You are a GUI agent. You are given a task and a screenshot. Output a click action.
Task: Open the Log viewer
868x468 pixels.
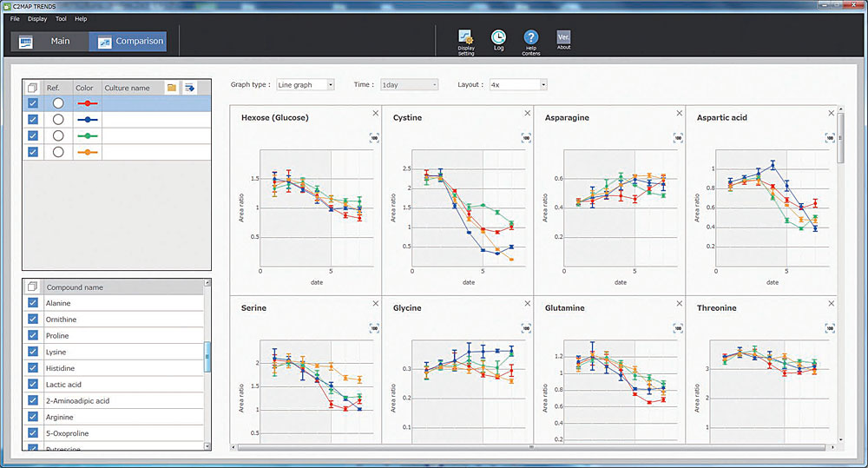click(498, 38)
